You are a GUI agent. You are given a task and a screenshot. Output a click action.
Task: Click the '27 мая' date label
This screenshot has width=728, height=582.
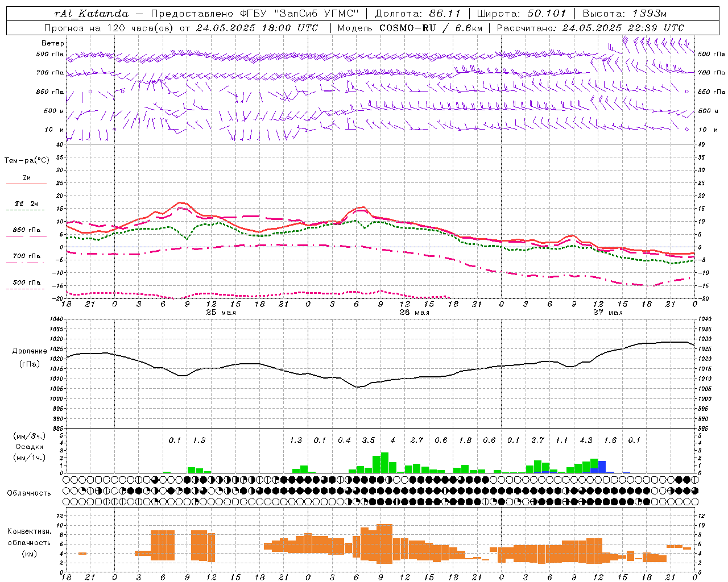tap(607, 313)
